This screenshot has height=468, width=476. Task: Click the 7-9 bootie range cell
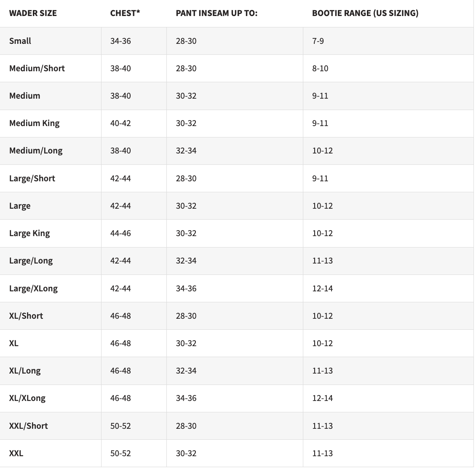tap(318, 41)
